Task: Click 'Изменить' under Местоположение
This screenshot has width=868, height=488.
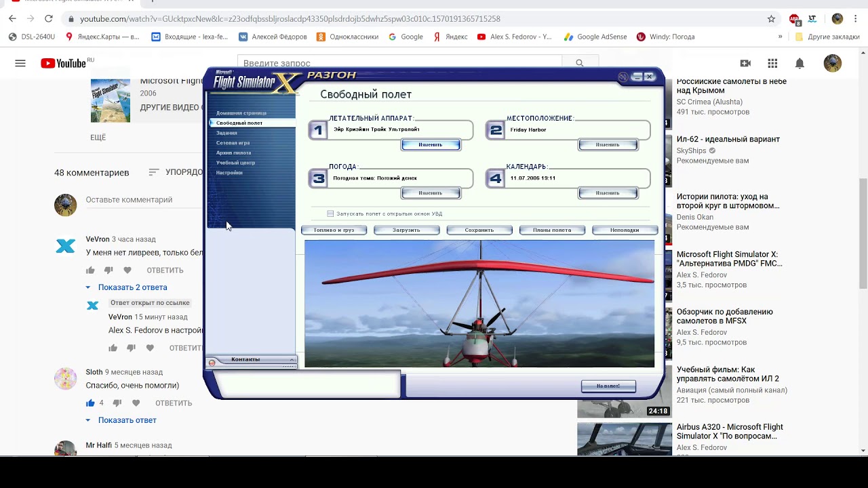Action: pyautogui.click(x=608, y=144)
